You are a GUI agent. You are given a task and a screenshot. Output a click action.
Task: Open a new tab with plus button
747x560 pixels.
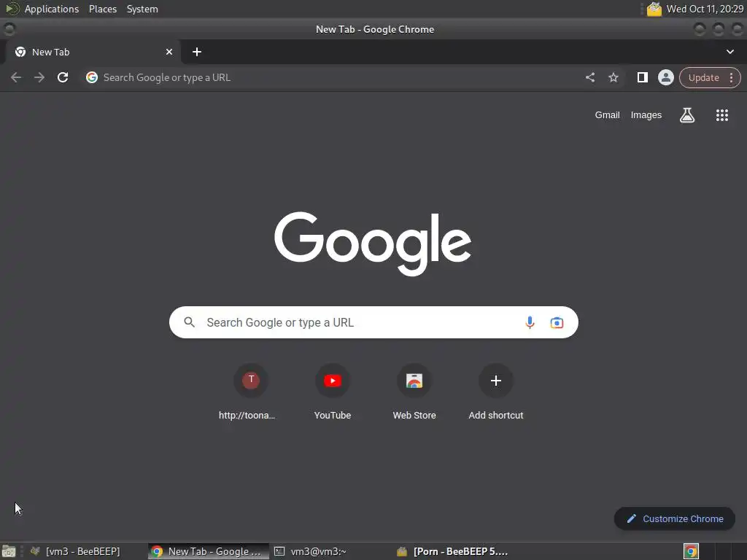click(x=197, y=52)
